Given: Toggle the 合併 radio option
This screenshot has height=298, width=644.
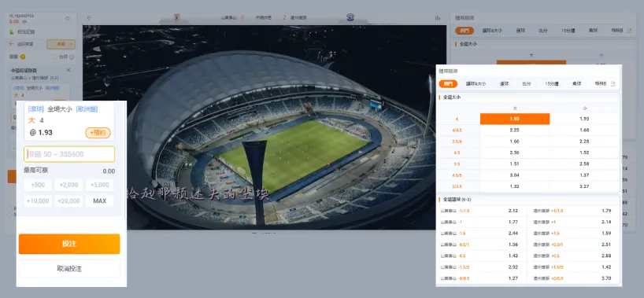Looking at the screenshot, I should click(55, 57).
